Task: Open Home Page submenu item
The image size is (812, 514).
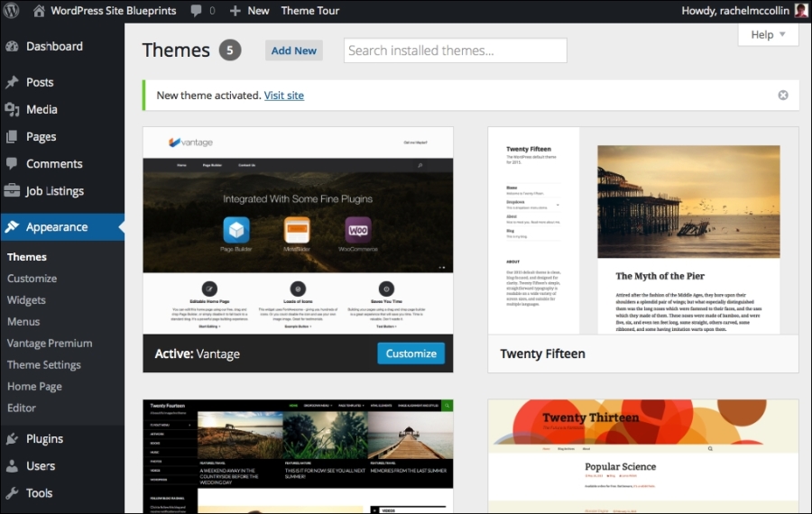Action: pyautogui.click(x=34, y=387)
